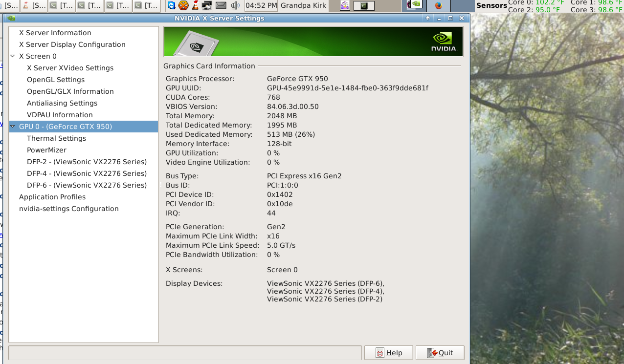Click PCIe Generation value 'Gen2'
The width and height of the screenshot is (624, 364).
pyautogui.click(x=276, y=227)
